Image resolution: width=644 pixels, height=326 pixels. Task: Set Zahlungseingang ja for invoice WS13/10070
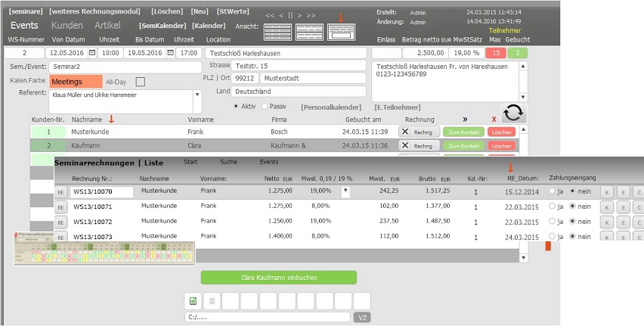552,191
